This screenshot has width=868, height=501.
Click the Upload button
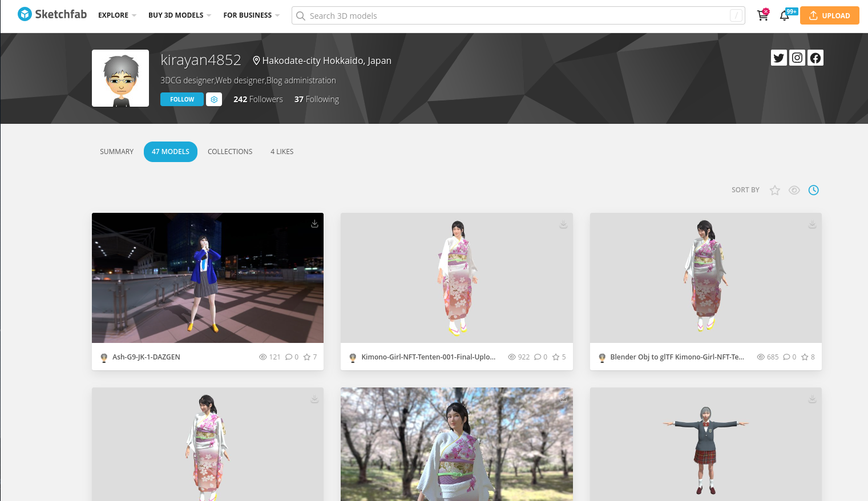pyautogui.click(x=829, y=15)
